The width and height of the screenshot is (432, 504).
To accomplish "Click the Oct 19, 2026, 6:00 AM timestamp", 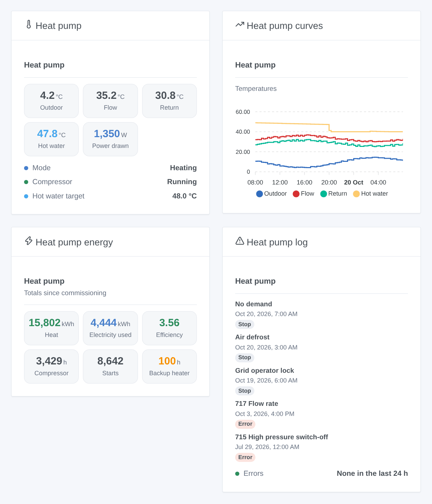I will pos(266,380).
